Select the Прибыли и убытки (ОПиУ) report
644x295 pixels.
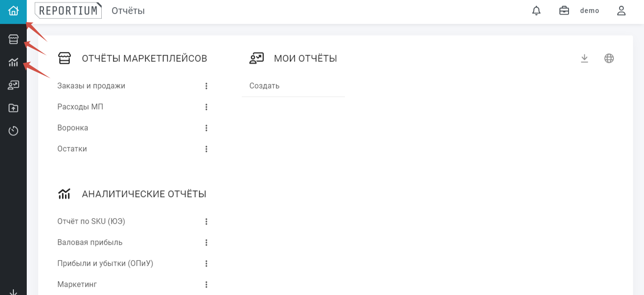105,263
